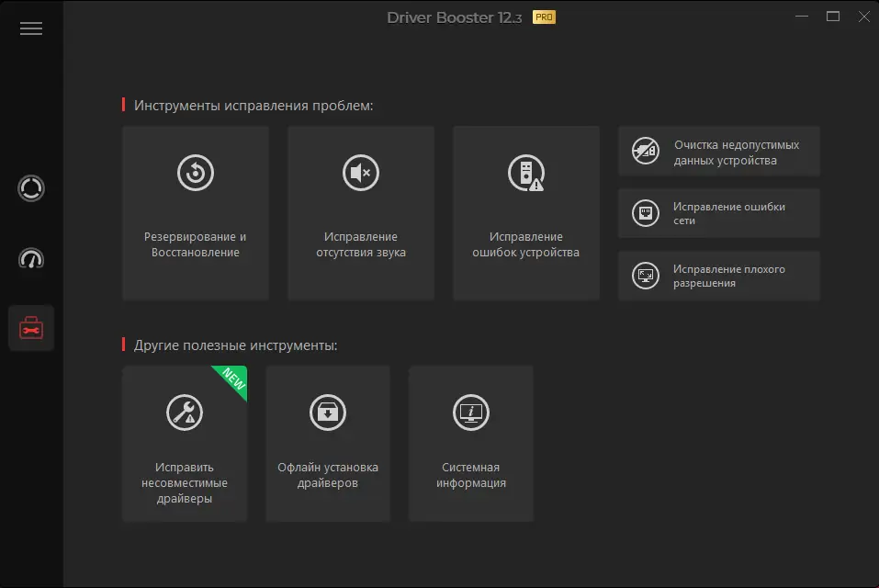Start Офлайн установка драйверов
This screenshot has height=588, width=879.
click(x=327, y=444)
